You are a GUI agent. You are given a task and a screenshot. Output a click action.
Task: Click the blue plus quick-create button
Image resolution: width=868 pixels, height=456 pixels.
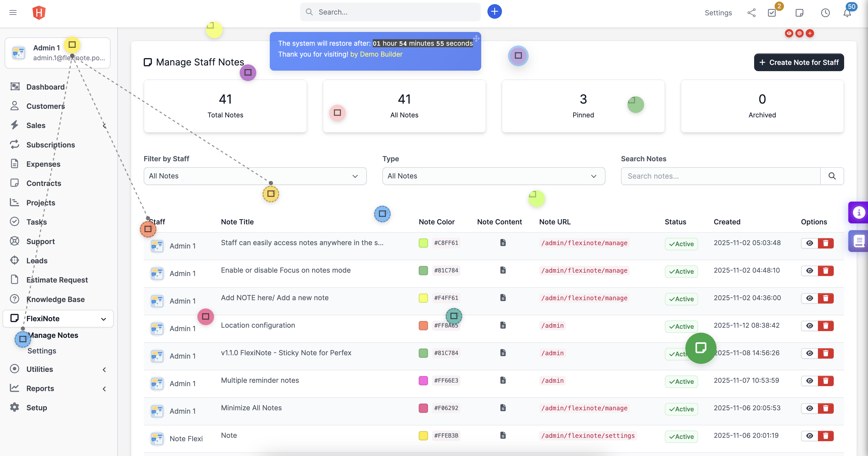pos(494,12)
